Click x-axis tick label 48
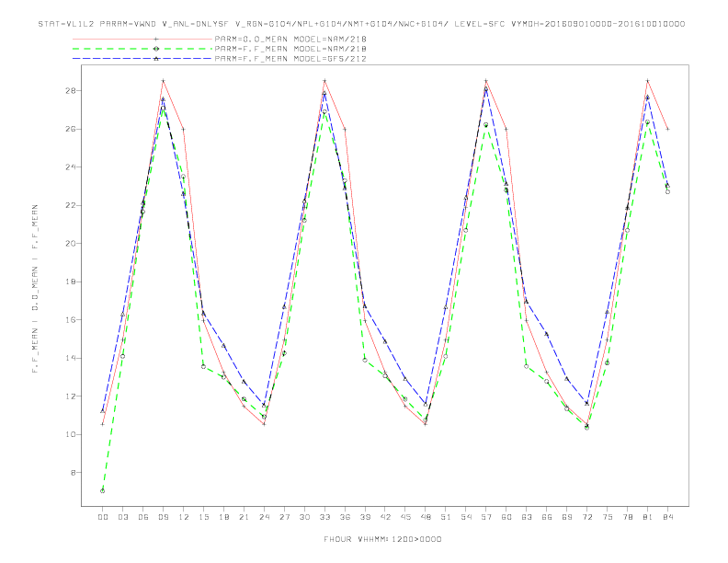Viewport: 728px width, 563px height. 426,517
